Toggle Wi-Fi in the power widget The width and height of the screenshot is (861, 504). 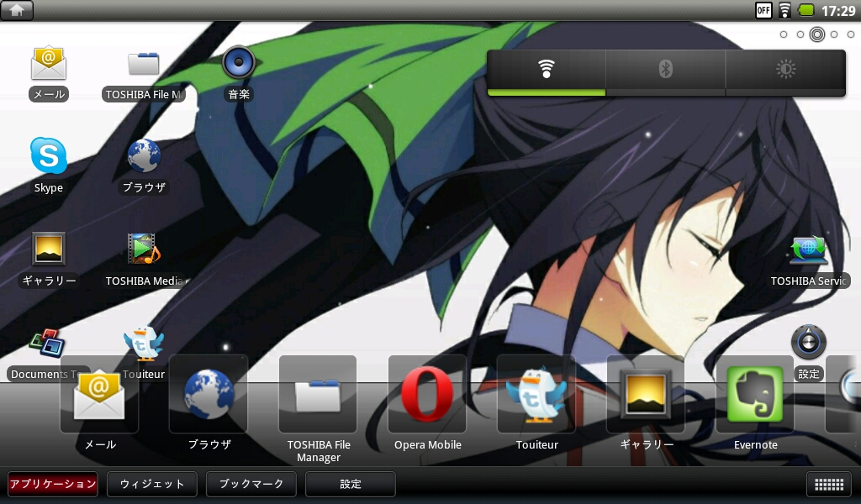tap(547, 72)
